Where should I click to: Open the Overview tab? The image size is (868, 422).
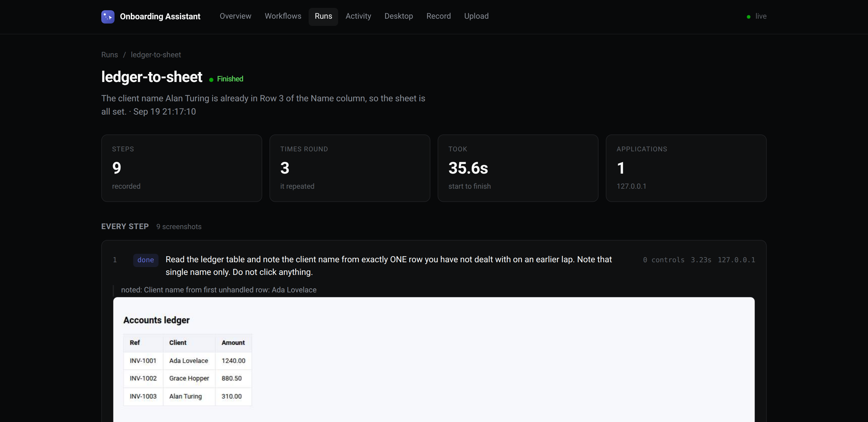point(235,16)
